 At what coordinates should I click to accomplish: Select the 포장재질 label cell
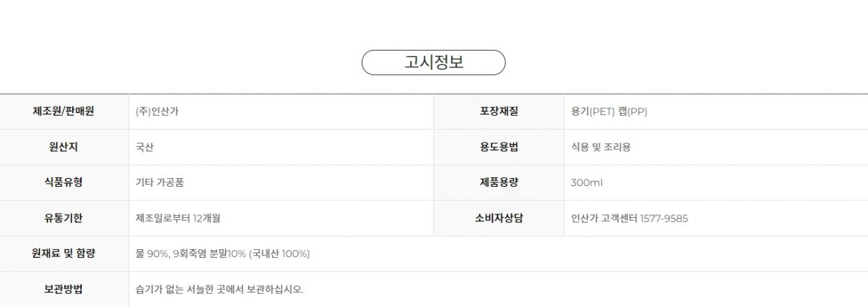click(499, 112)
